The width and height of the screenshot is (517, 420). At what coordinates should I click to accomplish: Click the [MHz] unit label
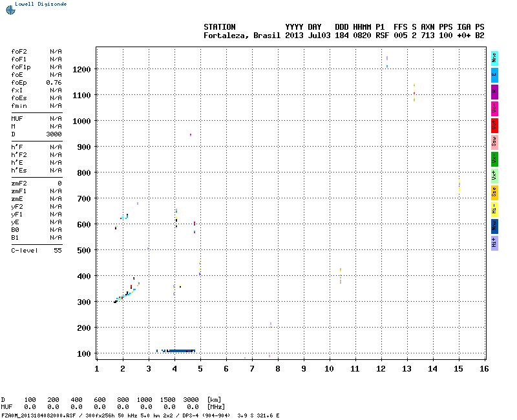[216, 407]
